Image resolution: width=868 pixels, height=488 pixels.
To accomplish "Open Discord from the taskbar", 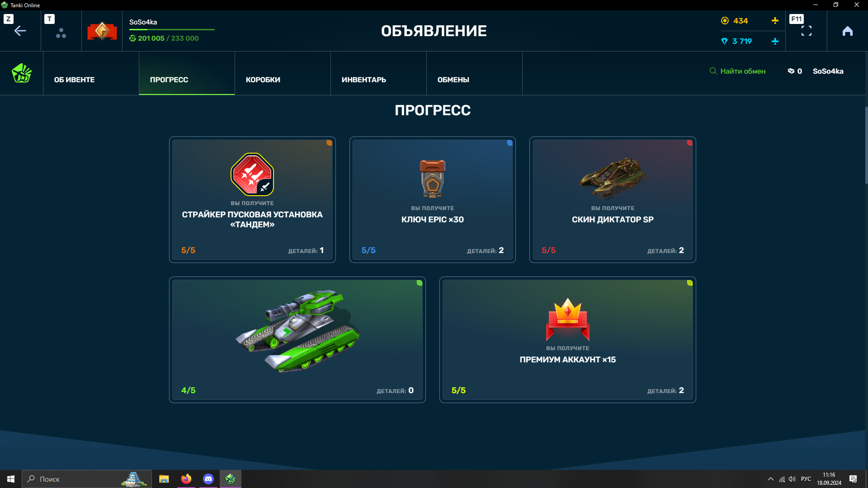I will coord(208,479).
